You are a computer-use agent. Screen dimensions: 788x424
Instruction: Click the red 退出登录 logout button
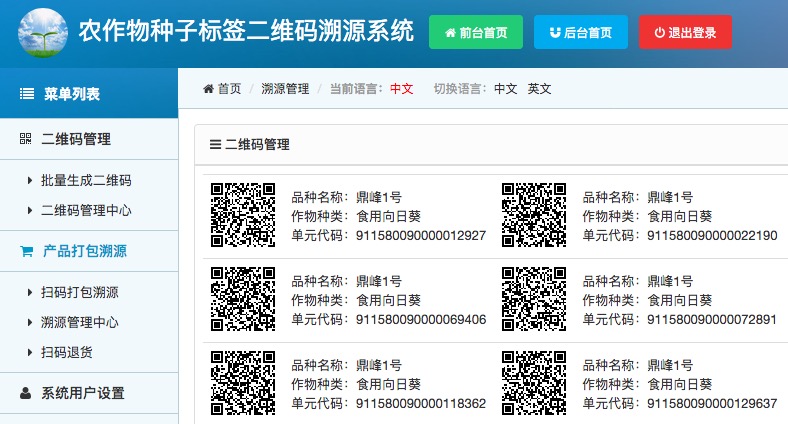tap(685, 32)
